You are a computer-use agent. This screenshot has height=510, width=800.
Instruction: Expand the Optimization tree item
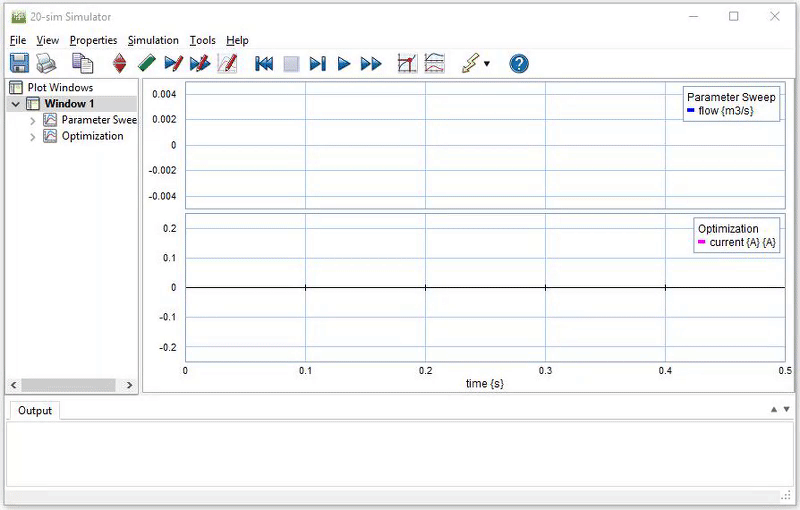[x=33, y=137]
